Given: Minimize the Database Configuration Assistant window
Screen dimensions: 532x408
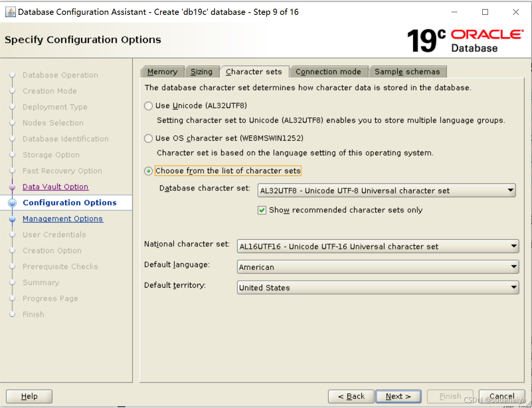Looking at the screenshot, I should coord(454,12).
